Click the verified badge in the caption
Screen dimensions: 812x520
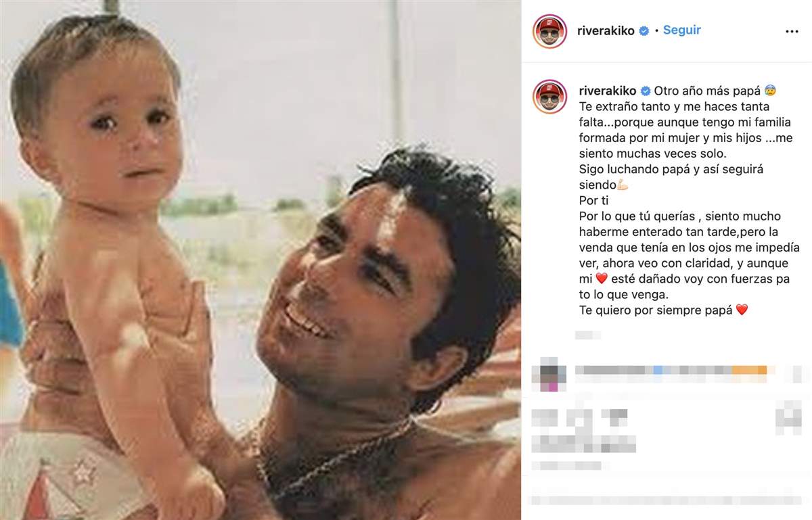coord(646,91)
